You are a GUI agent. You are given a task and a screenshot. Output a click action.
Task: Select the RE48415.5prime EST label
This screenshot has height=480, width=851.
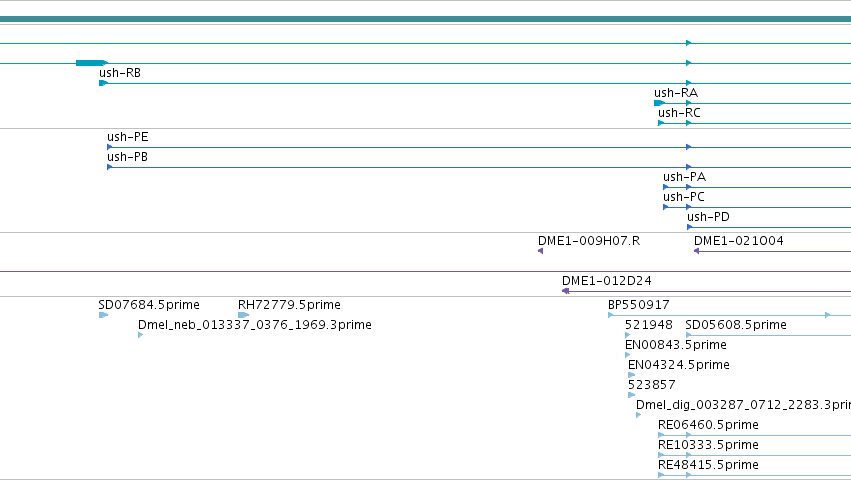pos(708,465)
